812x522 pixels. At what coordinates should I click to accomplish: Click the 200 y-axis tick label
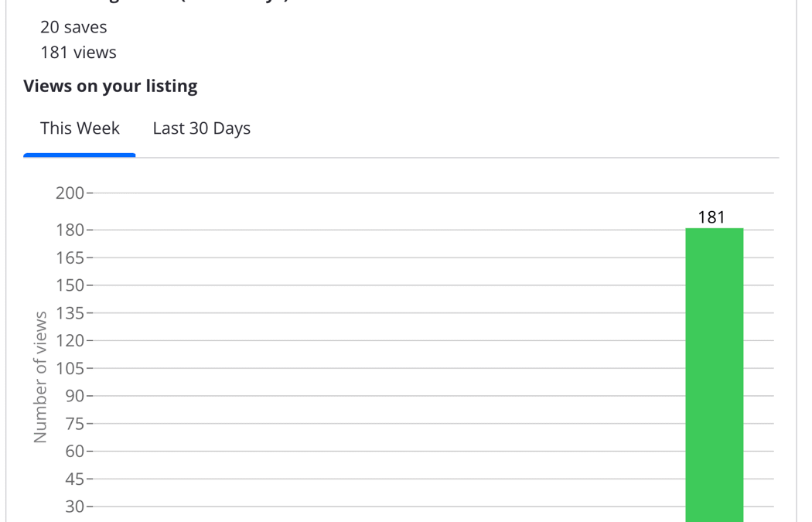pos(70,193)
